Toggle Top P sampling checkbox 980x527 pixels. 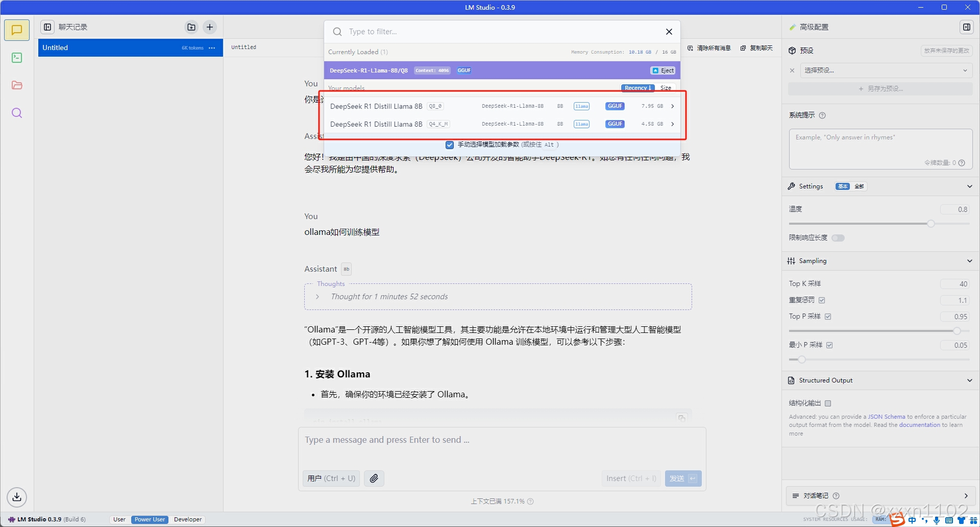tap(828, 317)
